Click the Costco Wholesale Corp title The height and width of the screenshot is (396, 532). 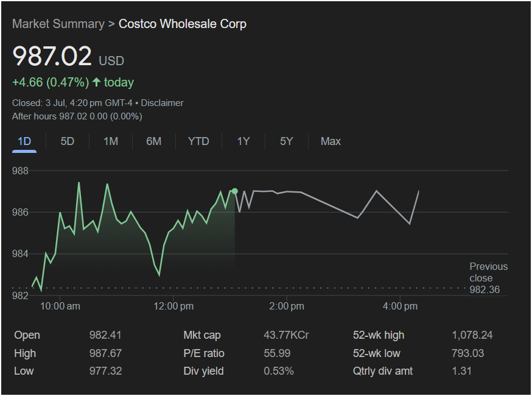[x=183, y=24]
